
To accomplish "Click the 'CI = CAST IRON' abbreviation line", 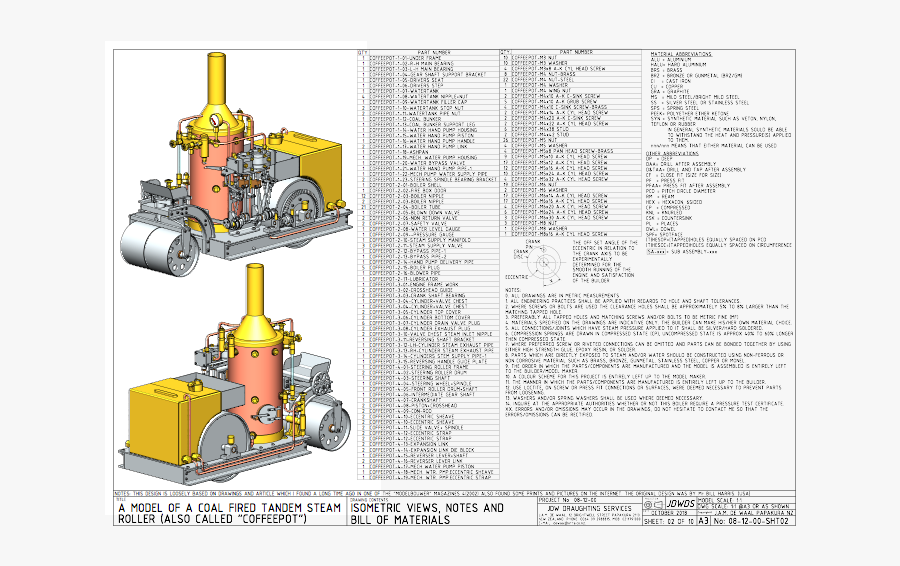I will coord(670,81).
